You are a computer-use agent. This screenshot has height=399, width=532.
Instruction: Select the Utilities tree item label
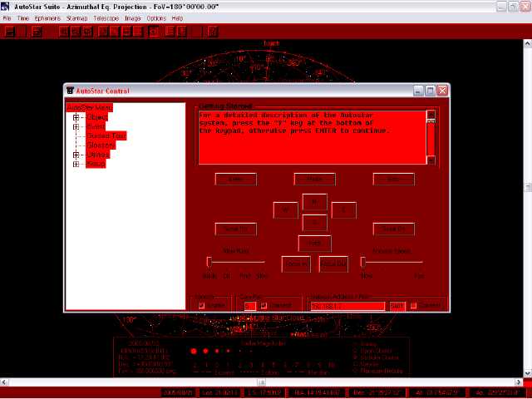click(98, 155)
